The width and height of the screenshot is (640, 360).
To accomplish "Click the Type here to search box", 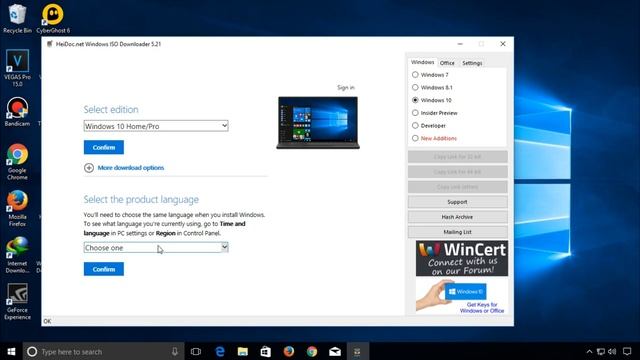I will pos(104,351).
